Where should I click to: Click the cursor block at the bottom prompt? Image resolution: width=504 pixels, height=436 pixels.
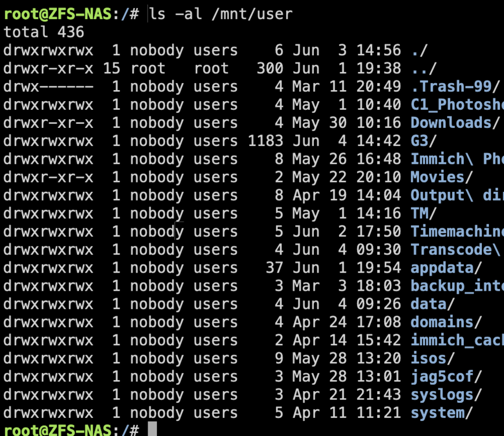click(x=152, y=429)
